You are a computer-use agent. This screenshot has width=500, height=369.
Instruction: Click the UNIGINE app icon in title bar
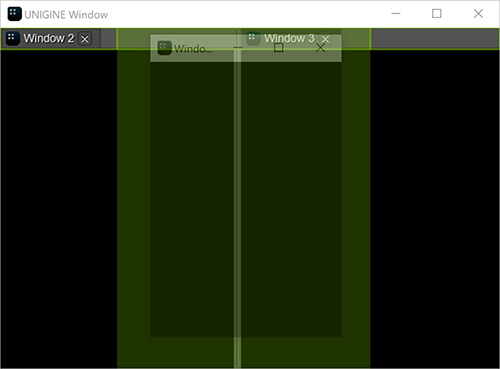click(x=14, y=14)
